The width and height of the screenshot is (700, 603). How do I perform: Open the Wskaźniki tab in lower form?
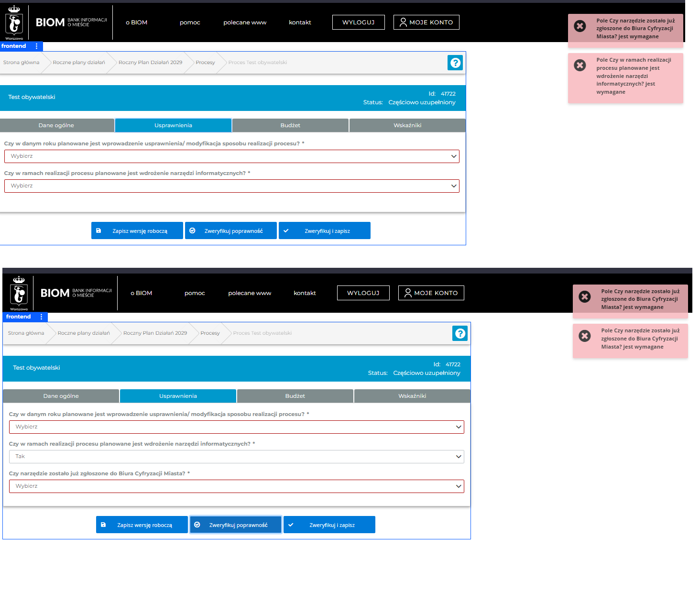tap(412, 396)
